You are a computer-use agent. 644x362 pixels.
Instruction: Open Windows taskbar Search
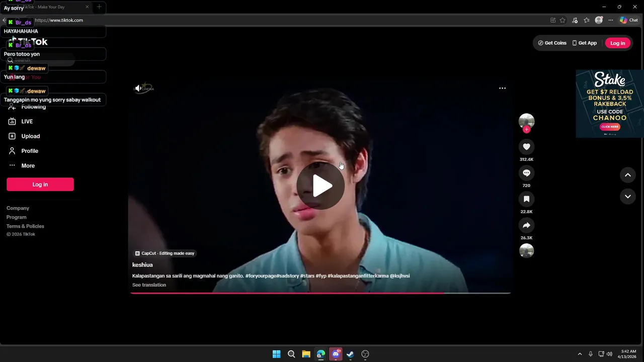point(291,354)
